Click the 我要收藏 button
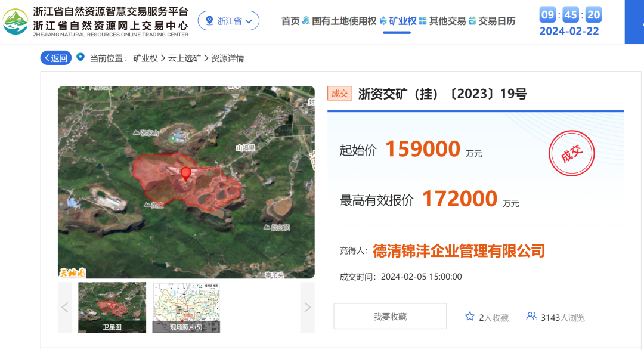644x350 pixels. [x=390, y=317]
